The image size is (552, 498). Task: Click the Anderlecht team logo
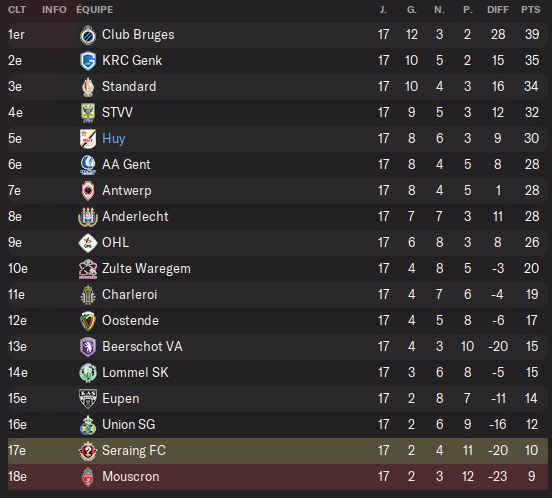tap(88, 217)
